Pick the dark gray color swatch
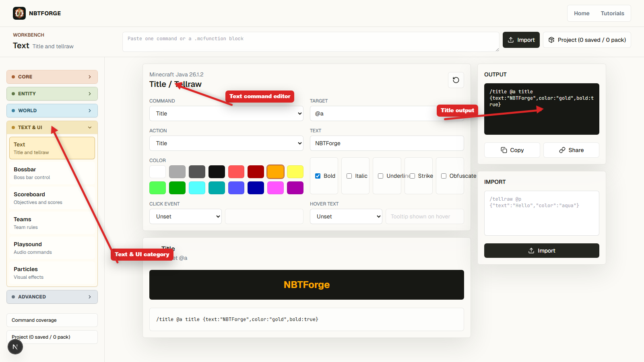 point(197,172)
